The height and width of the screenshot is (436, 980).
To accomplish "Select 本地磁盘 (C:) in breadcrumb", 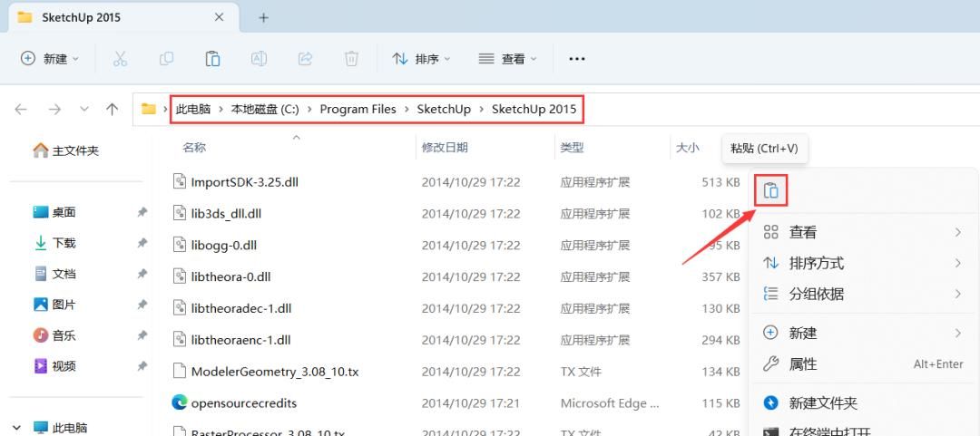I will coord(265,110).
